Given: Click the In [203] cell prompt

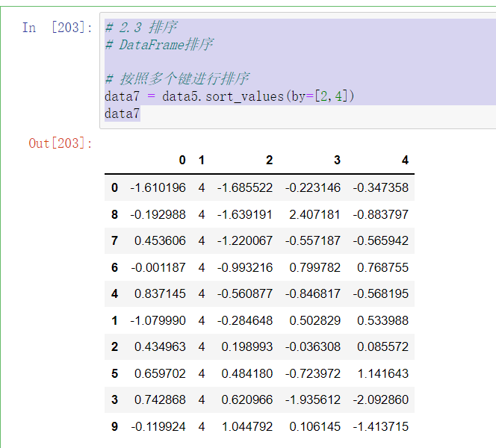Looking at the screenshot, I should point(58,28).
